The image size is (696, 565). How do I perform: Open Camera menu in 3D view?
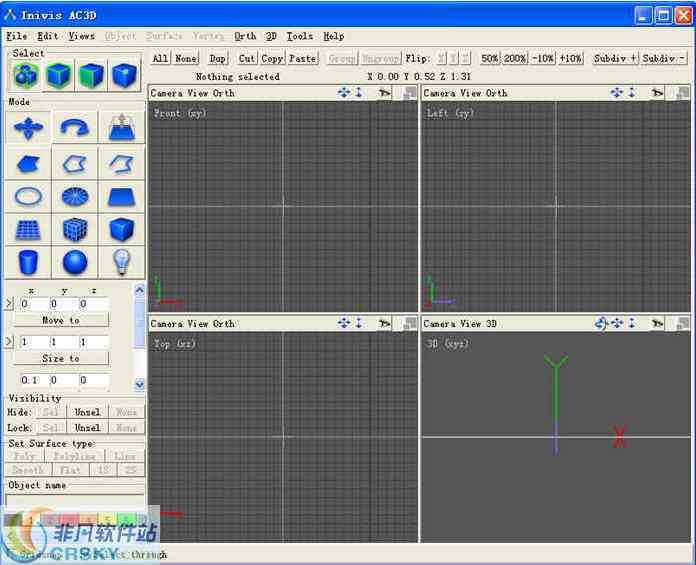[439, 324]
